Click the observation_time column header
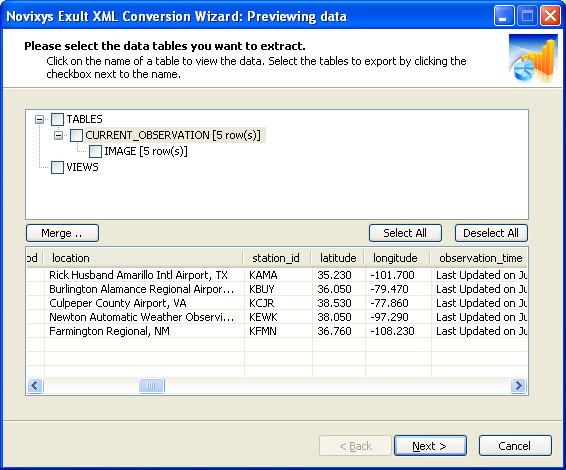Image resolution: width=566 pixels, height=470 pixels. 479,258
